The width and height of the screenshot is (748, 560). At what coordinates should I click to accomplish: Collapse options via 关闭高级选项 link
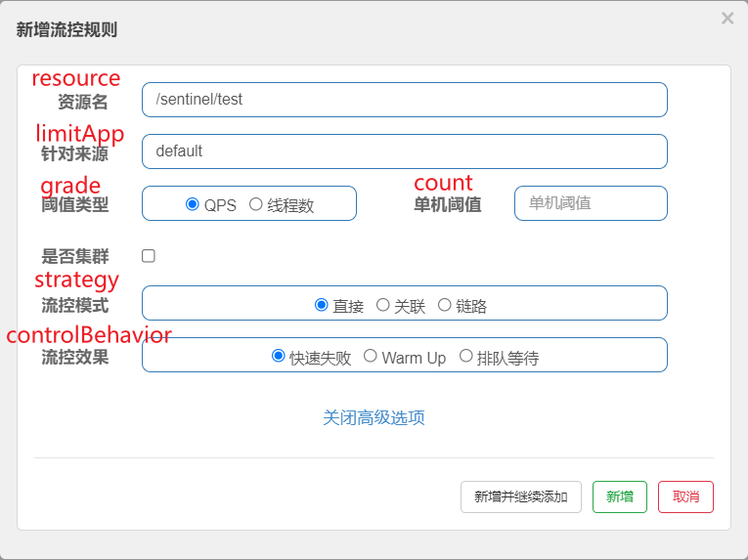coord(374,418)
